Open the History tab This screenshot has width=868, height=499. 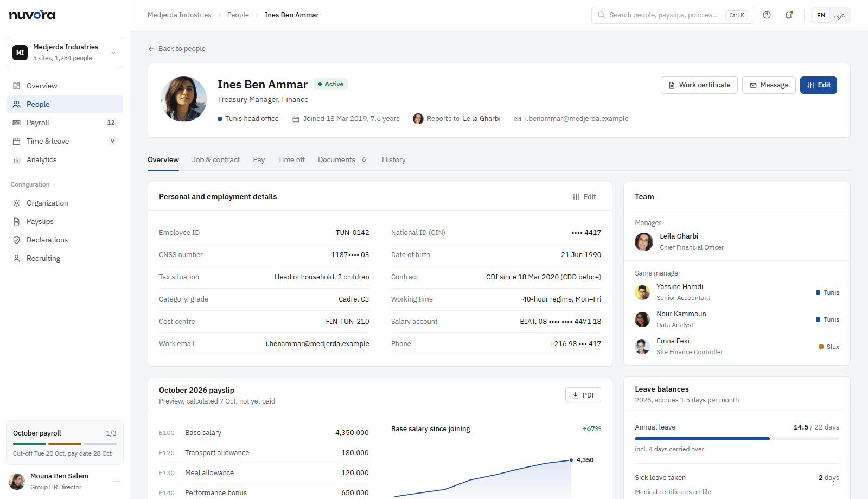click(x=394, y=159)
